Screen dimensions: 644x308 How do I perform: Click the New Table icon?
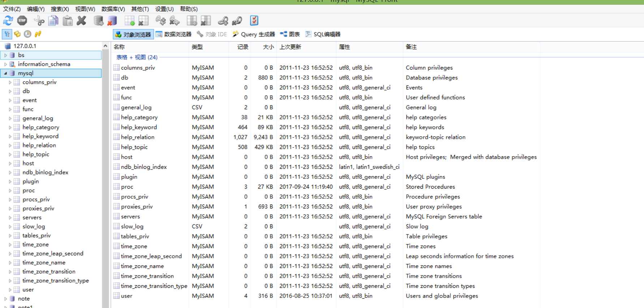coord(130,21)
